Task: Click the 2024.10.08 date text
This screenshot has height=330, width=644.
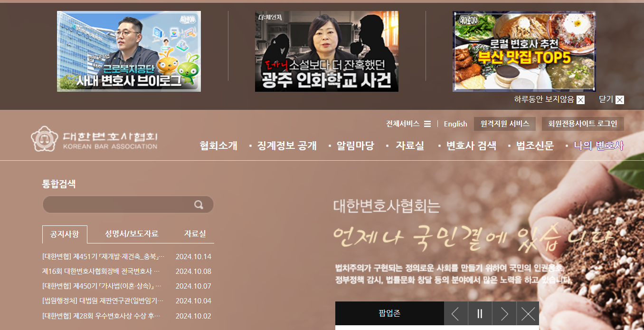Action: (193, 272)
